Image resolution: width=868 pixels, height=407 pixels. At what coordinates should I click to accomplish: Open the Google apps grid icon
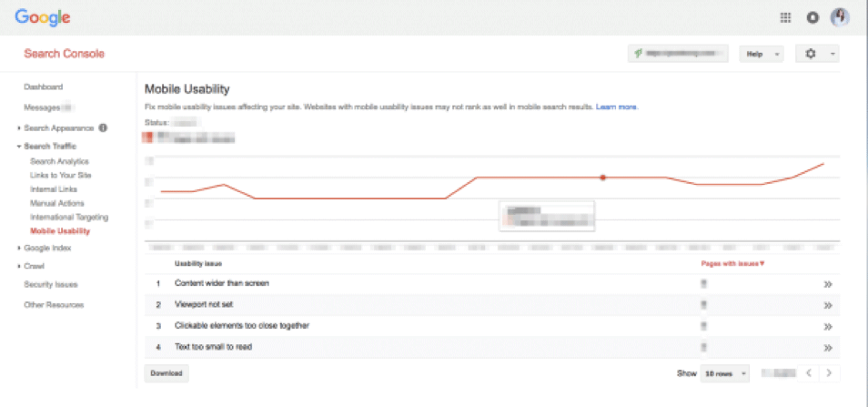786,17
